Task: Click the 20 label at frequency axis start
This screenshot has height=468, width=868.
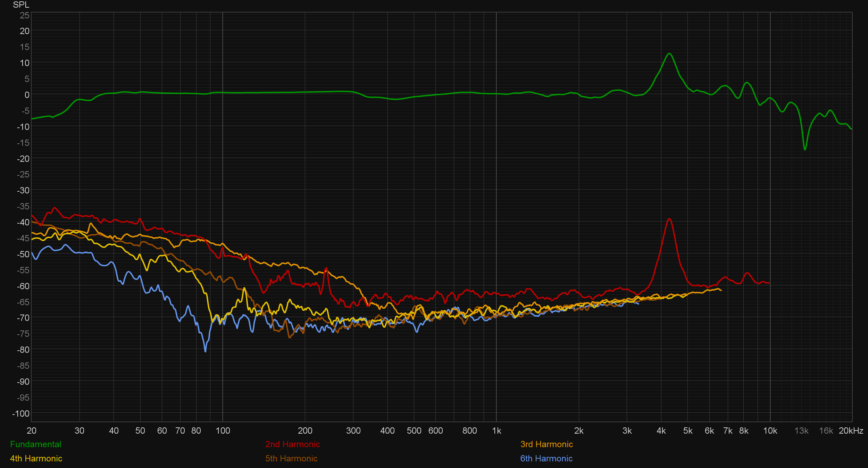Action: (31, 431)
